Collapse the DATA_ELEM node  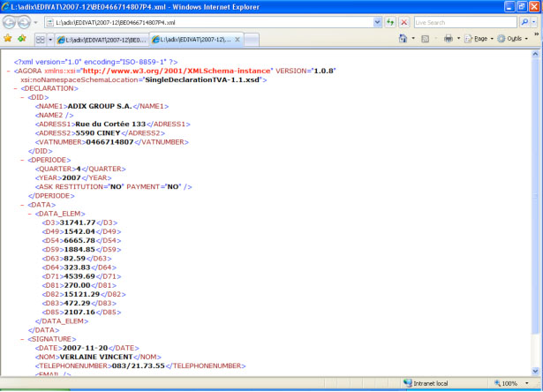30,214
